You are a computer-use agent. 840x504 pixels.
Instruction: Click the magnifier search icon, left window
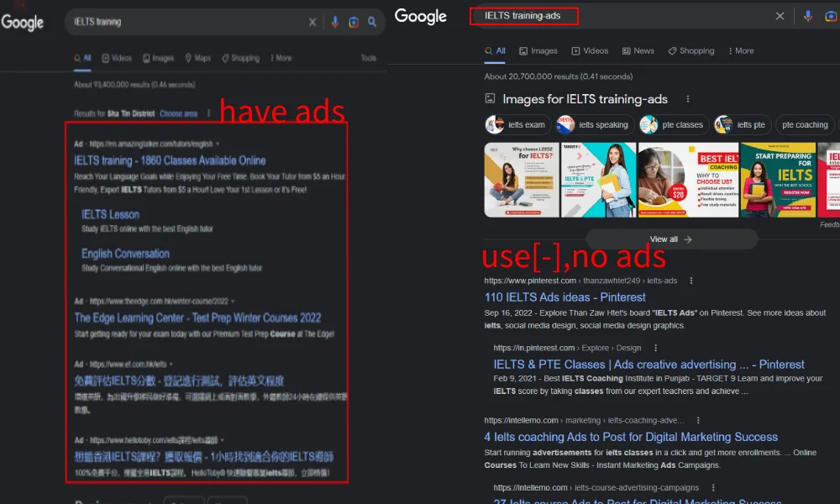pyautogui.click(x=372, y=22)
